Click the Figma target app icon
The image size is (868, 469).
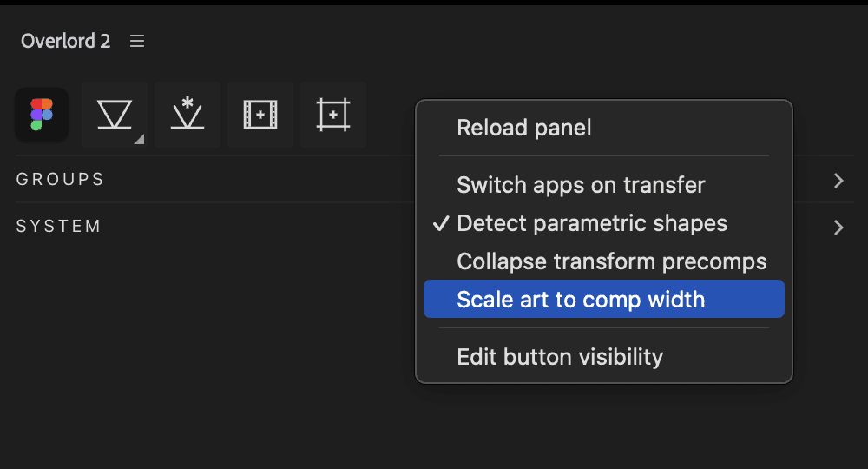tap(42, 115)
